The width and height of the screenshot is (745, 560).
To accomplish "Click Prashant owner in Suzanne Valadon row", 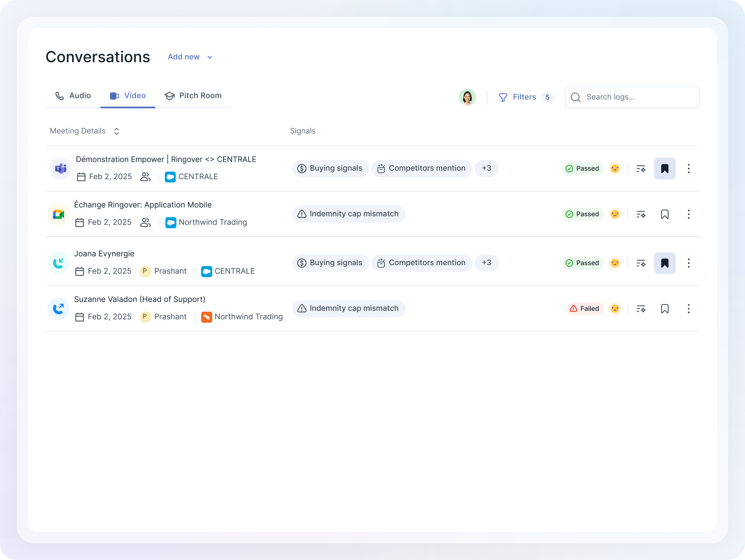I will coord(163,317).
